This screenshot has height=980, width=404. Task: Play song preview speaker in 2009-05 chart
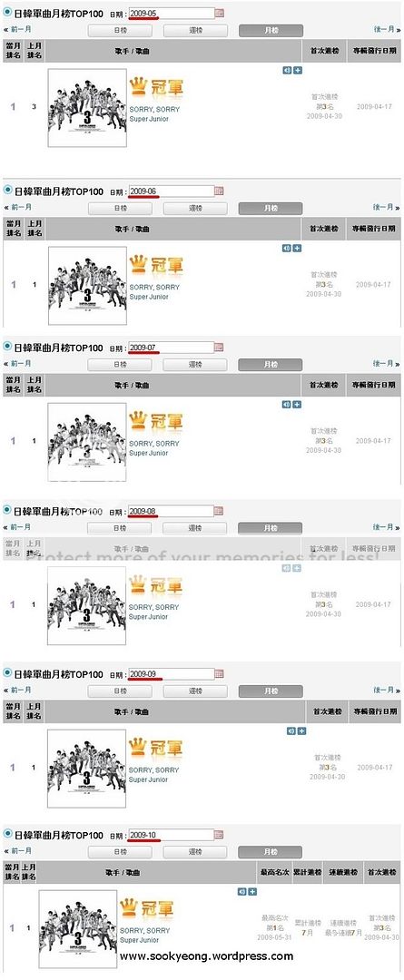click(286, 70)
